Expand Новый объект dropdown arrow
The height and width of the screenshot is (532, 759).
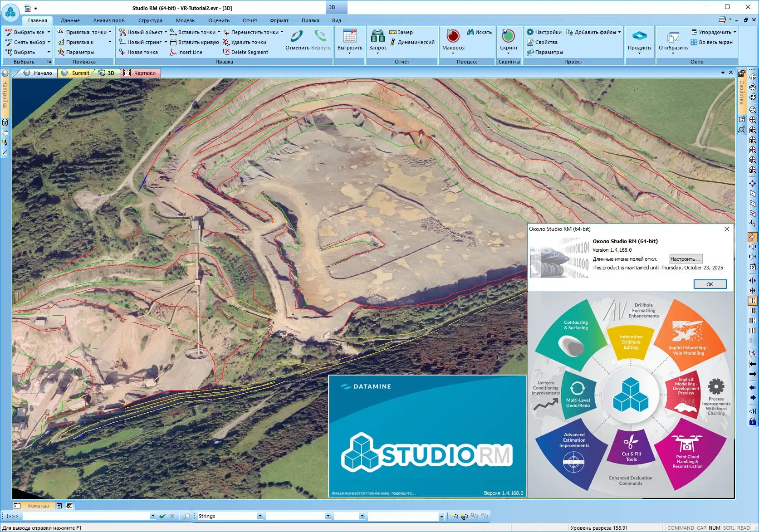[166, 32]
